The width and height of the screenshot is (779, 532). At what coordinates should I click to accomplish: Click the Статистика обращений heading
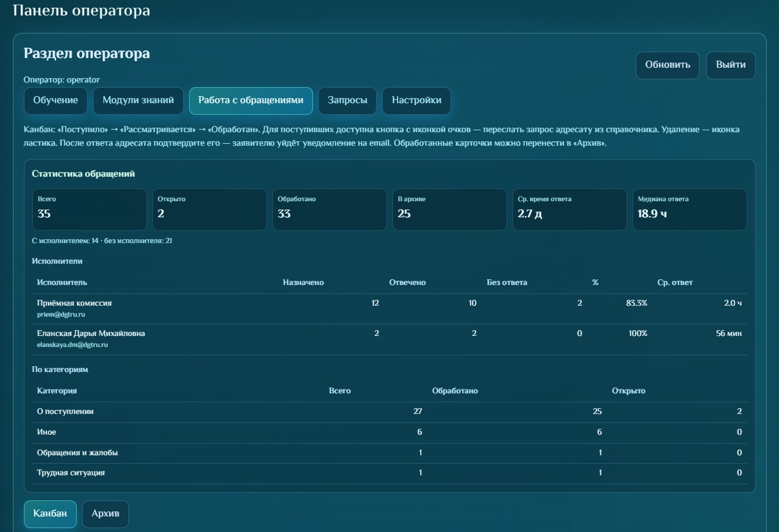coord(83,174)
